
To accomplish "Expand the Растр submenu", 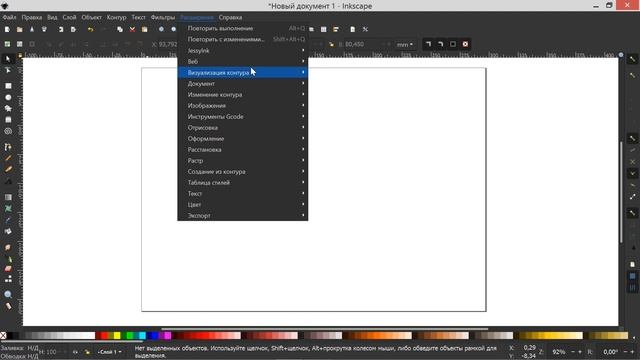I will coord(242,161).
